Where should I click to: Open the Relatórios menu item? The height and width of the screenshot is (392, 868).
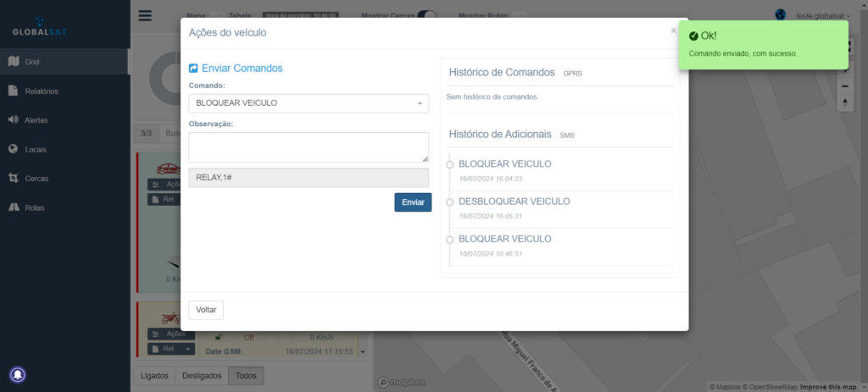coord(64,91)
